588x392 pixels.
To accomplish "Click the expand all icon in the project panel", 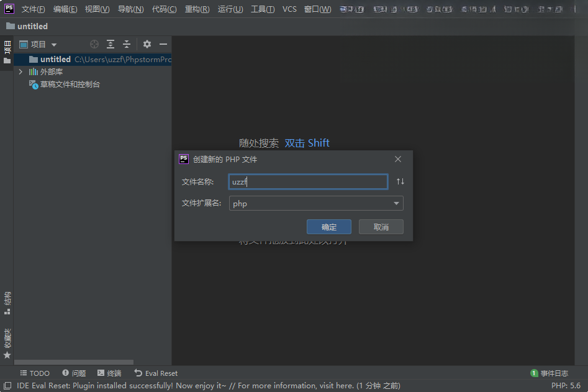I will click(111, 44).
